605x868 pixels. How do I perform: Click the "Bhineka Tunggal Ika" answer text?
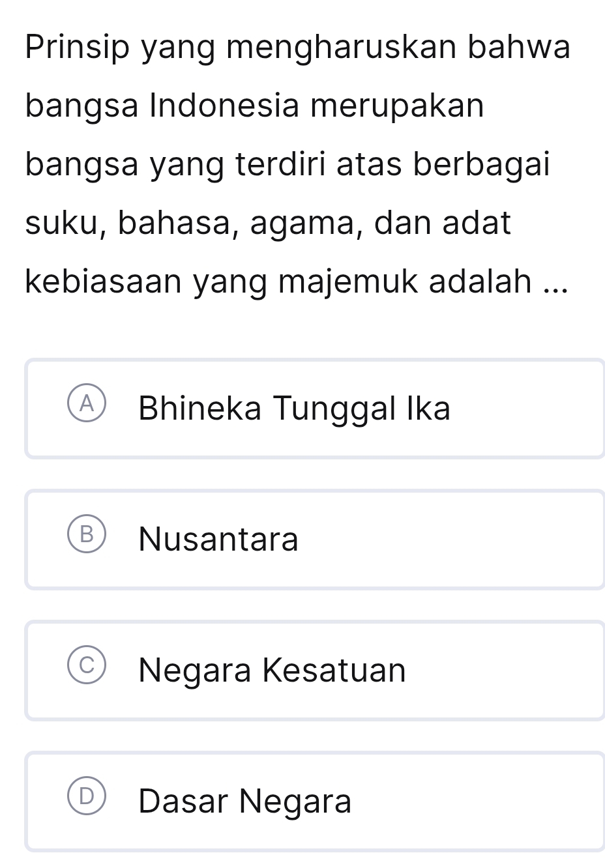click(294, 409)
